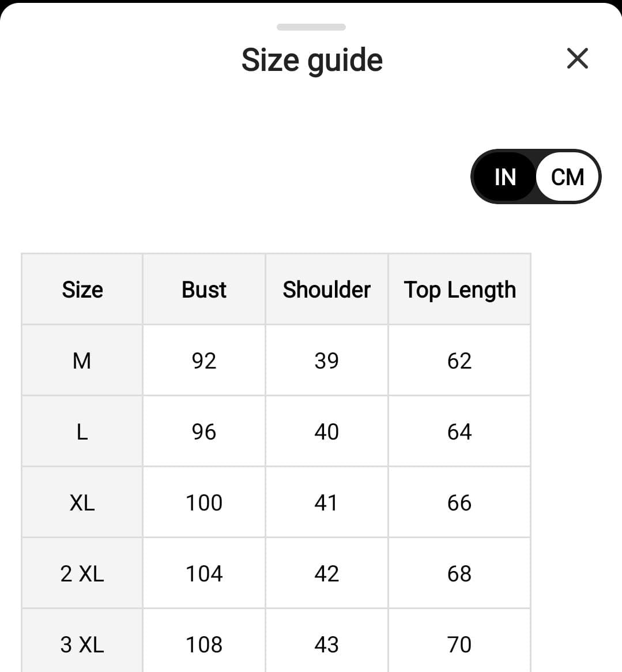Switch units to centimeters (CM)
This screenshot has height=672, width=622.
(567, 177)
